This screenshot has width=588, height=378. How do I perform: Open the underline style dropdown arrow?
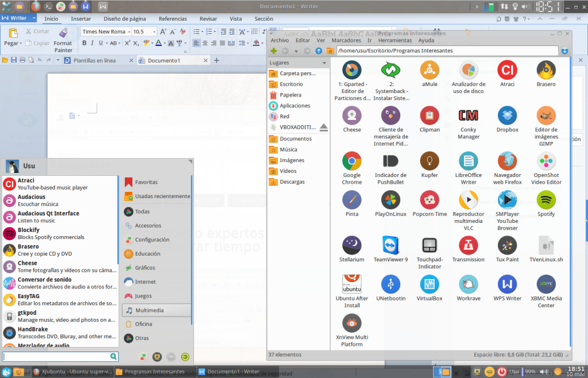pyautogui.click(x=106, y=43)
